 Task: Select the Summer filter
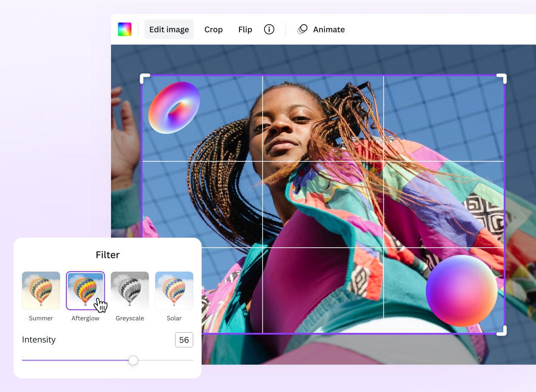pyautogui.click(x=41, y=290)
